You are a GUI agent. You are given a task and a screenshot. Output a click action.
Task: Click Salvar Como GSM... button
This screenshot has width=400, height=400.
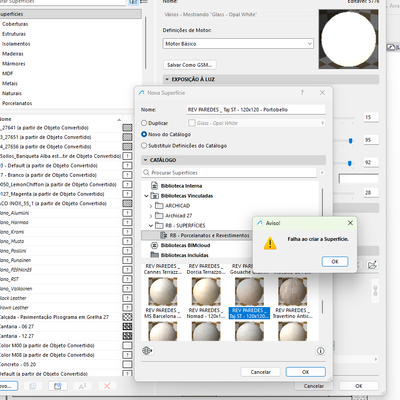[x=190, y=65]
